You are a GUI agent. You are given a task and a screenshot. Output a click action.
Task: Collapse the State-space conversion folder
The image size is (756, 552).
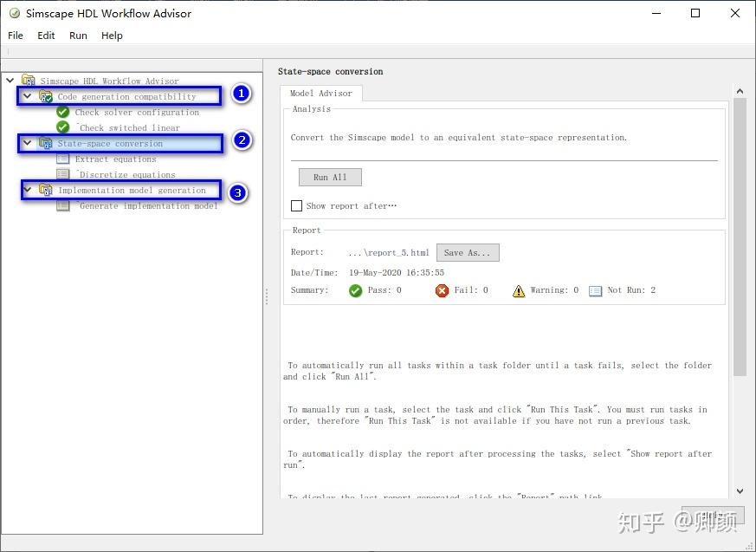[28, 143]
